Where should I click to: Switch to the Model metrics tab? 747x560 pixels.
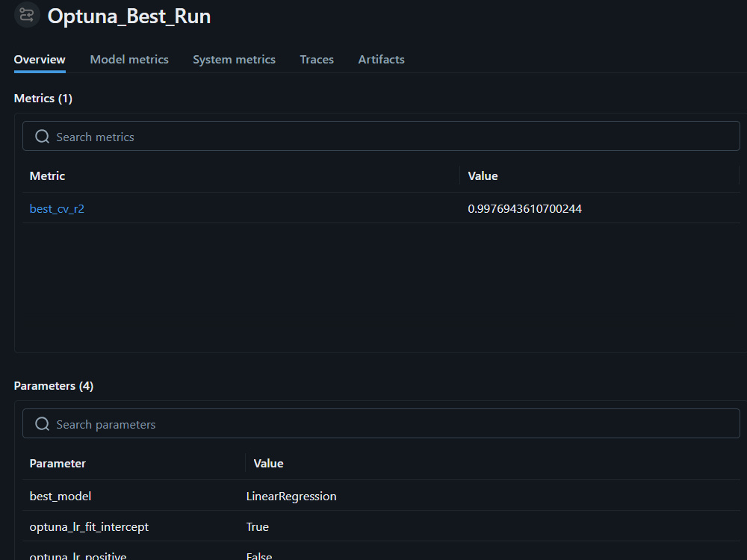click(x=129, y=60)
